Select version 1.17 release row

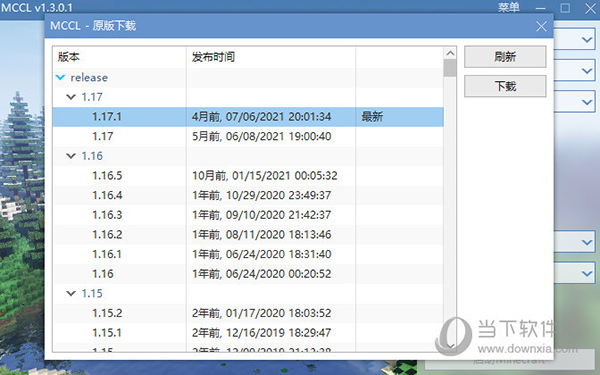[x=248, y=137]
